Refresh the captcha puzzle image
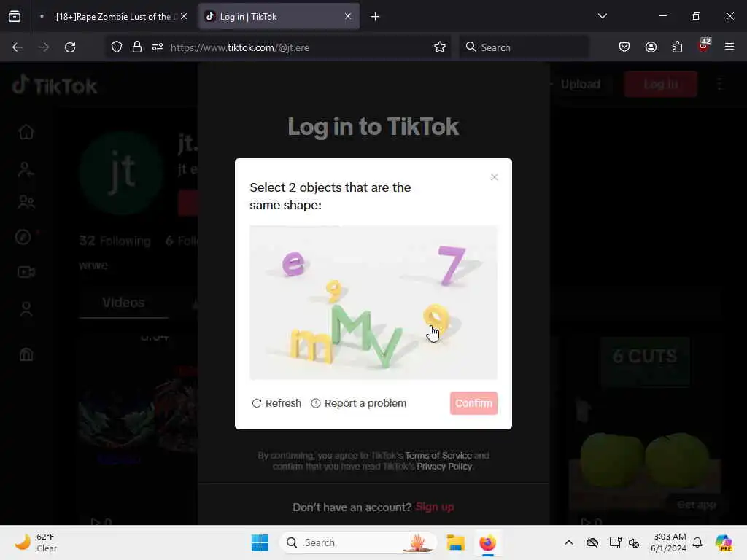 [x=276, y=403]
